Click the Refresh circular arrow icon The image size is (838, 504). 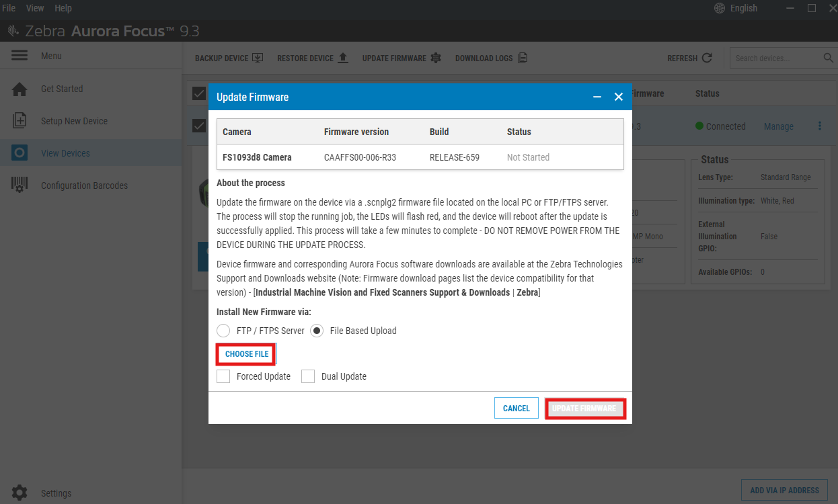pos(707,58)
